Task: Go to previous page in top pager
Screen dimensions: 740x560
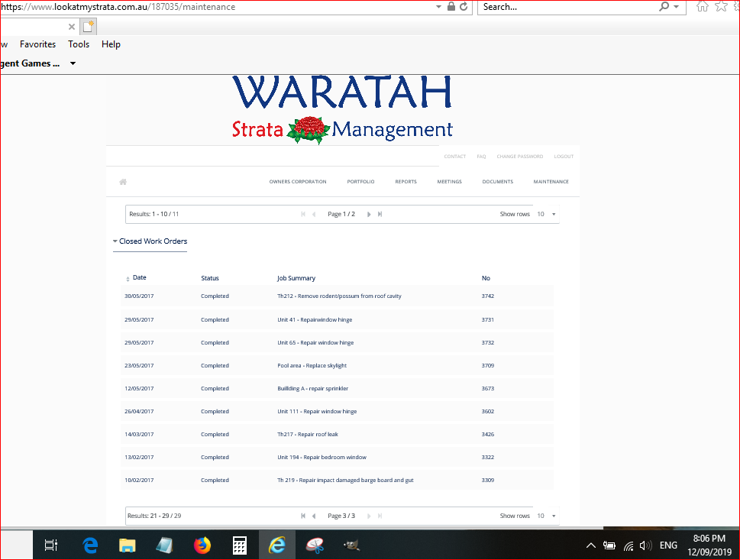Action: coord(314,215)
